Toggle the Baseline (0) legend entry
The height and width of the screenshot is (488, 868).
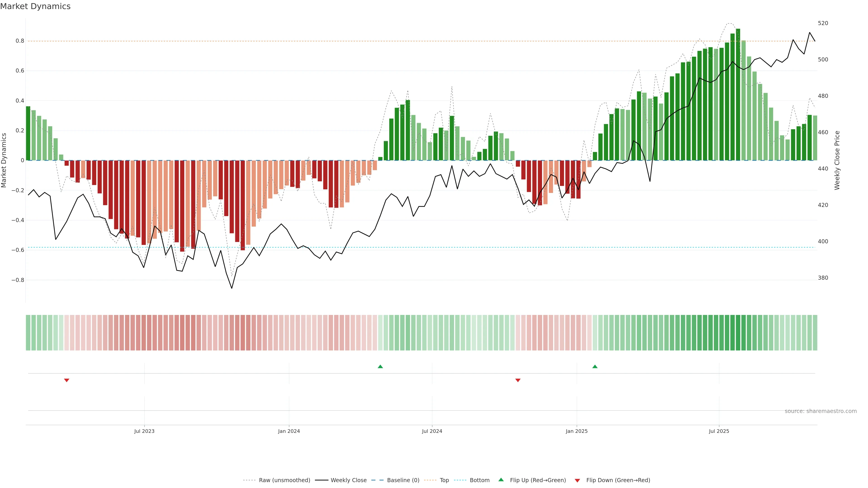(x=403, y=480)
